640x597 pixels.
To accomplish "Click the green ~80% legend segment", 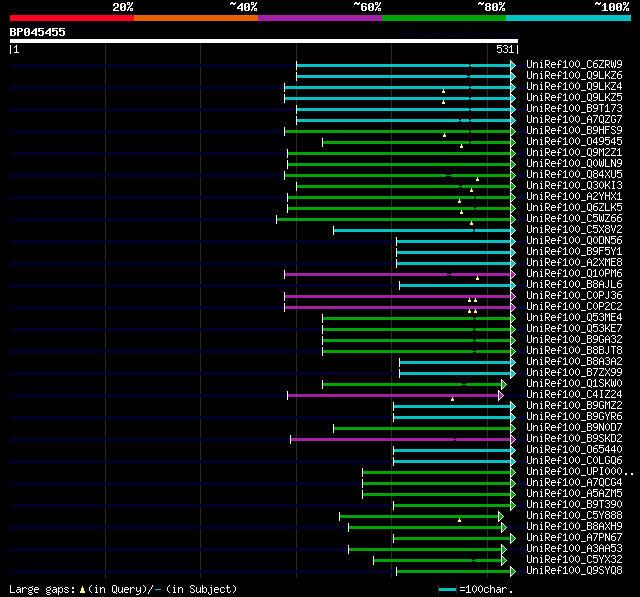I will (444, 18).
